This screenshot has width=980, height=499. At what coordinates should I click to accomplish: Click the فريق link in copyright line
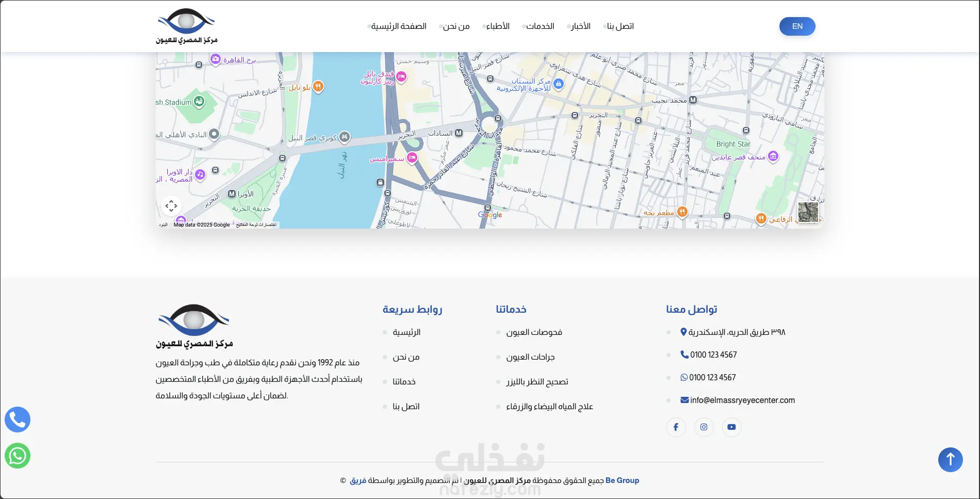358,480
